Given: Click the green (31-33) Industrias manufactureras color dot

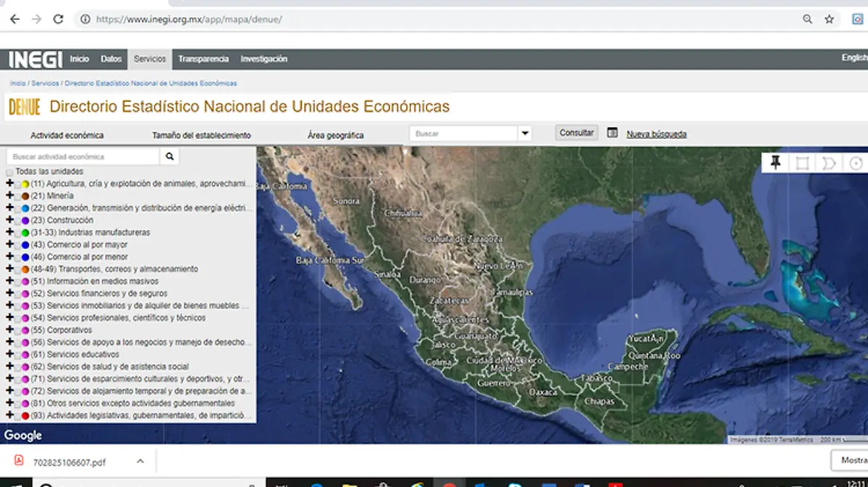Looking at the screenshot, I should point(25,233).
